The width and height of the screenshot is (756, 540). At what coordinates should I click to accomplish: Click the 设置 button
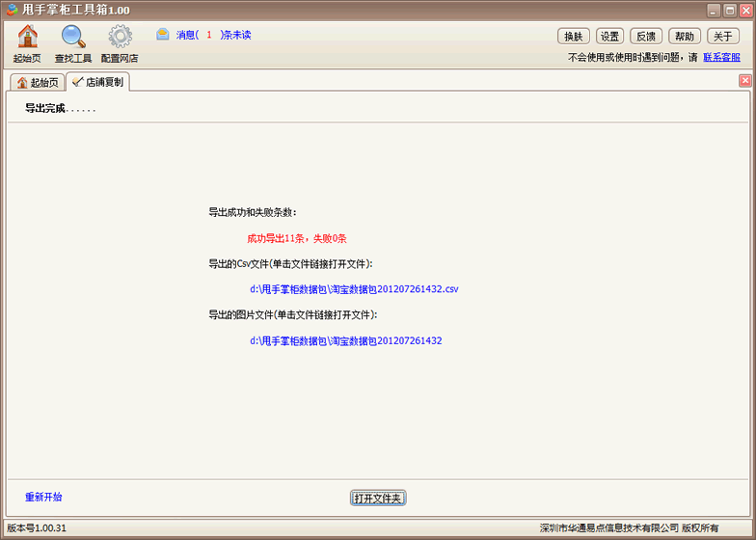pyautogui.click(x=609, y=37)
